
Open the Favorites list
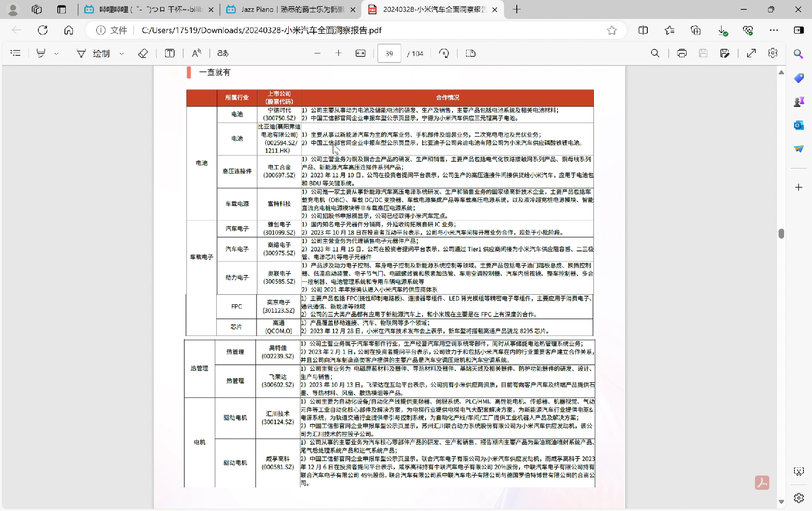point(669,30)
